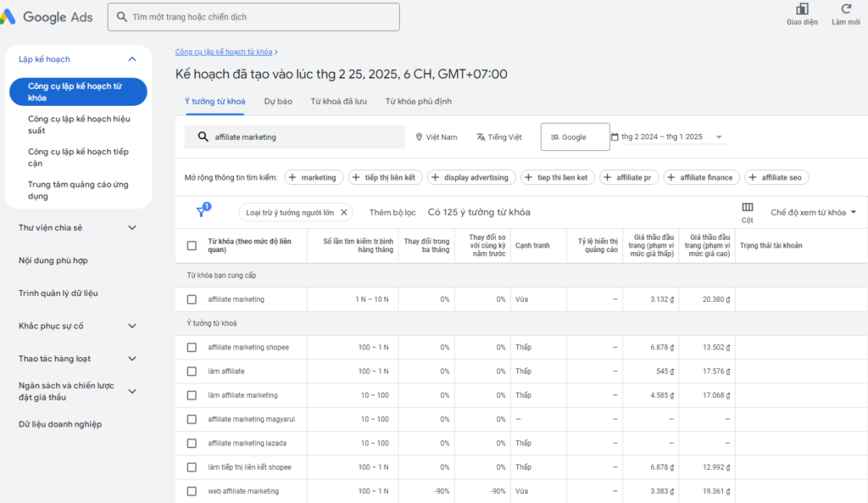The width and height of the screenshot is (868, 503).
Task: Click the affiliate marketing keyword input field
Action: [294, 137]
